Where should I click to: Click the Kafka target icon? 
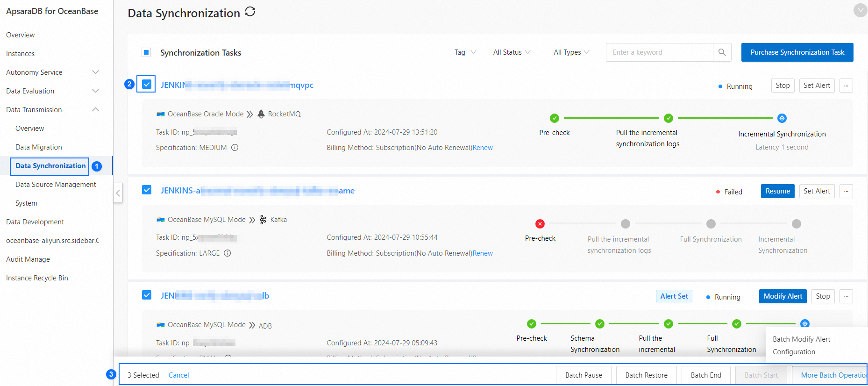click(263, 220)
